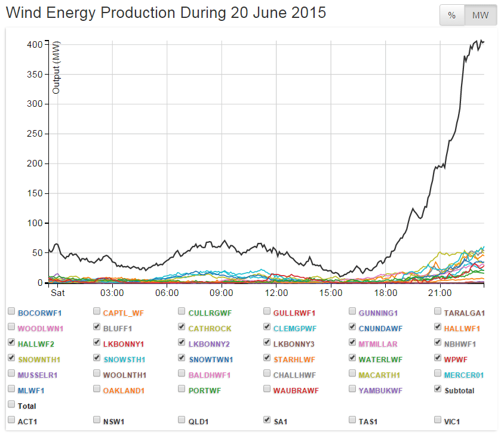Select the ACT1 region checkbox

coord(11,420)
